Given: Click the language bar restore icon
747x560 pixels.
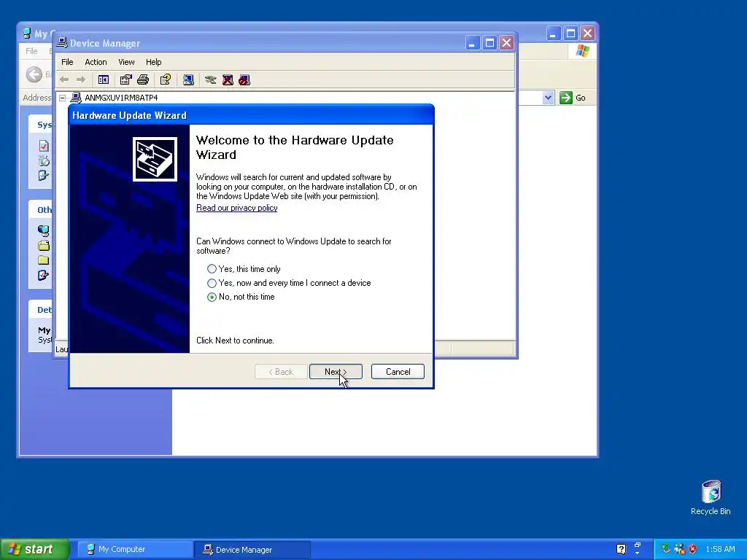Looking at the screenshot, I should (x=638, y=545).
